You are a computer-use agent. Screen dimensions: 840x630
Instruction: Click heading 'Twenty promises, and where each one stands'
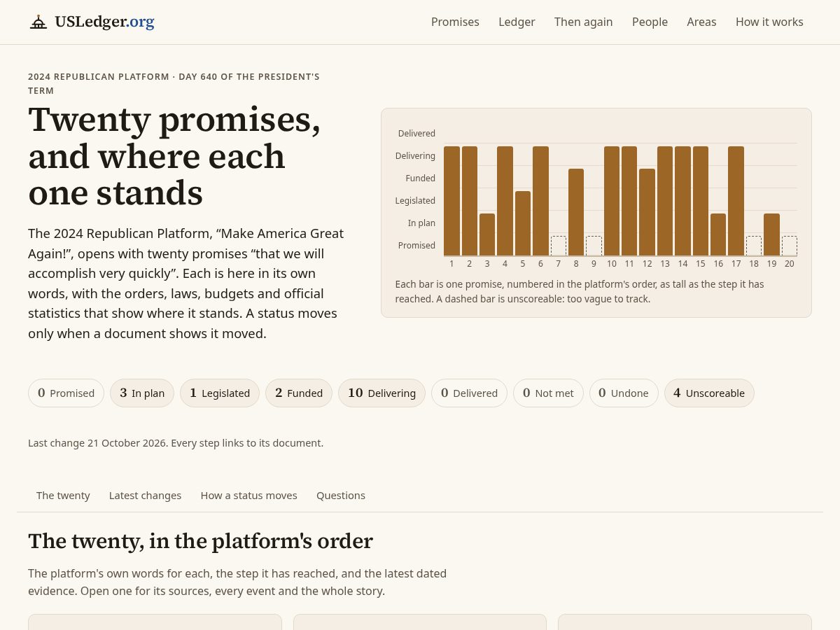174,156
